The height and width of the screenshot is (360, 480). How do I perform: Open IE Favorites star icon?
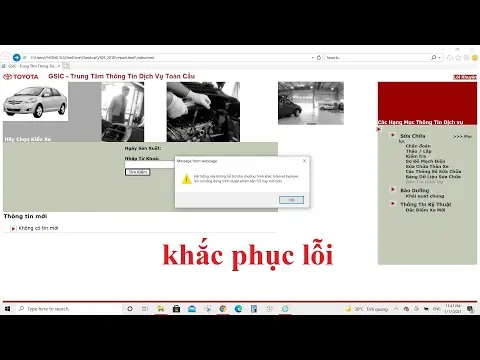coord(458,58)
